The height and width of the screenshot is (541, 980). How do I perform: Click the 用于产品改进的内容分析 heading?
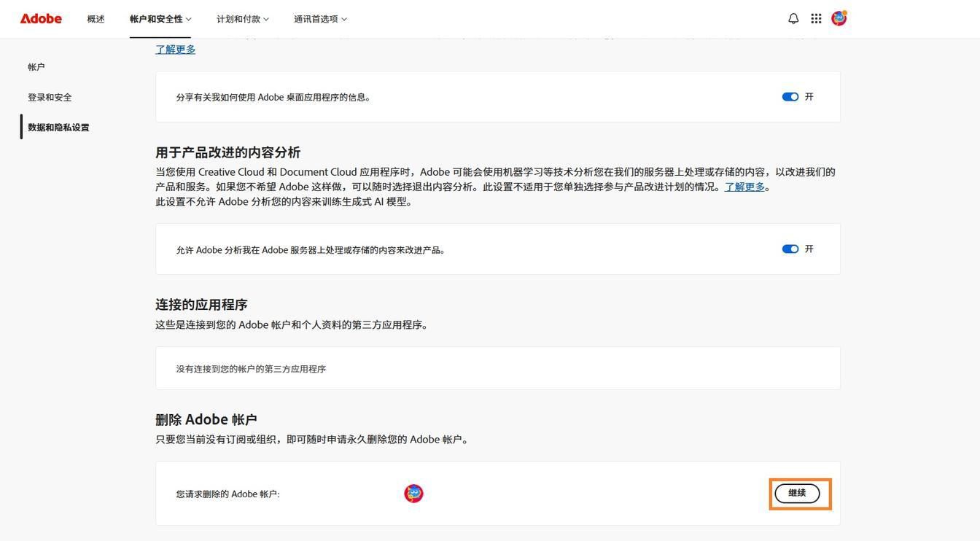tap(228, 152)
